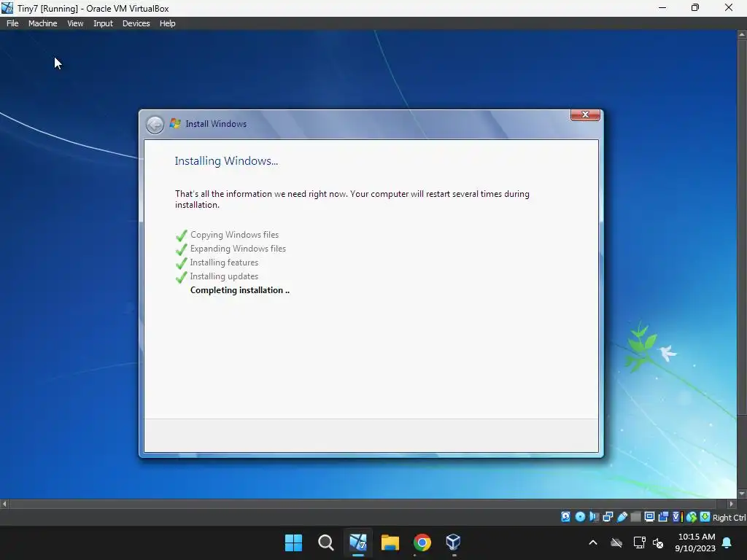Click the keyboard capture green arrow indicator

(x=705, y=517)
